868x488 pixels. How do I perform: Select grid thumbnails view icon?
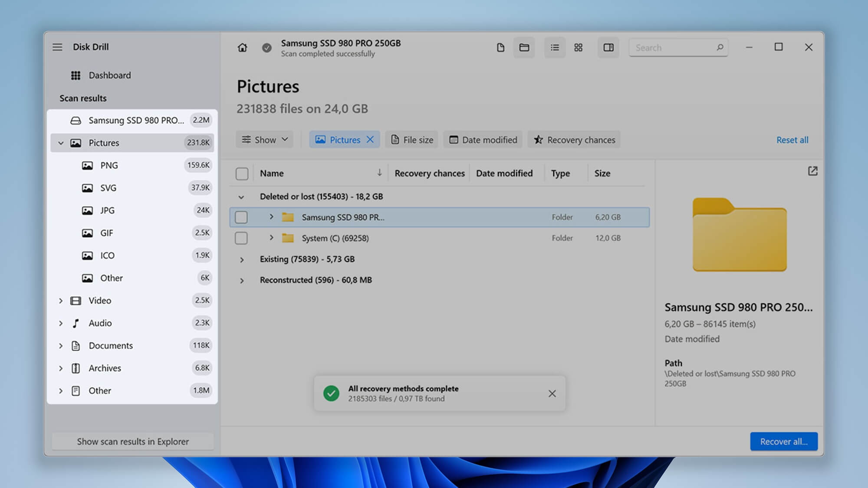(579, 48)
